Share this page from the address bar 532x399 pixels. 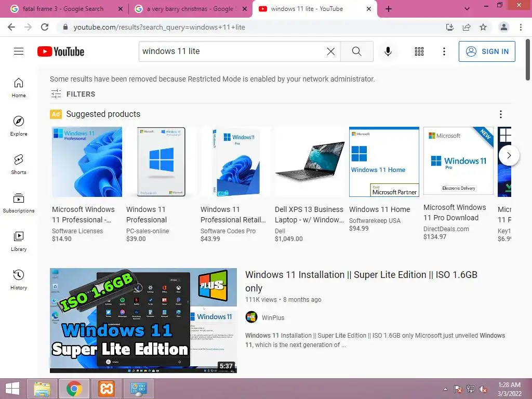[467, 27]
